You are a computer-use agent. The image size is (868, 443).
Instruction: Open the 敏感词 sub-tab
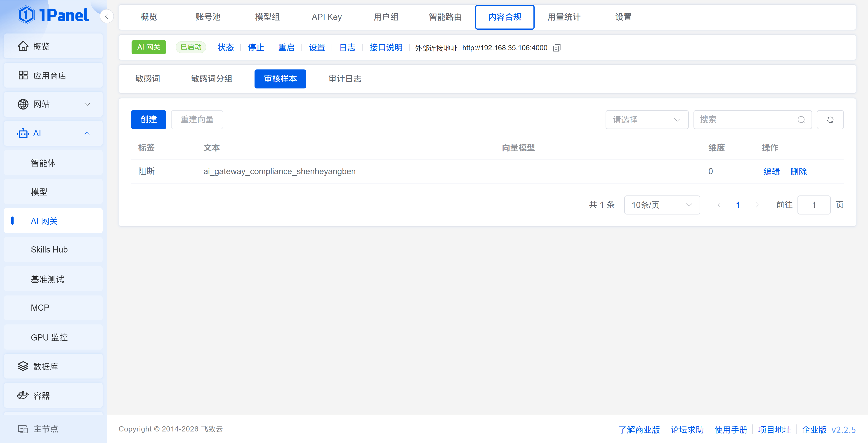[x=148, y=79]
